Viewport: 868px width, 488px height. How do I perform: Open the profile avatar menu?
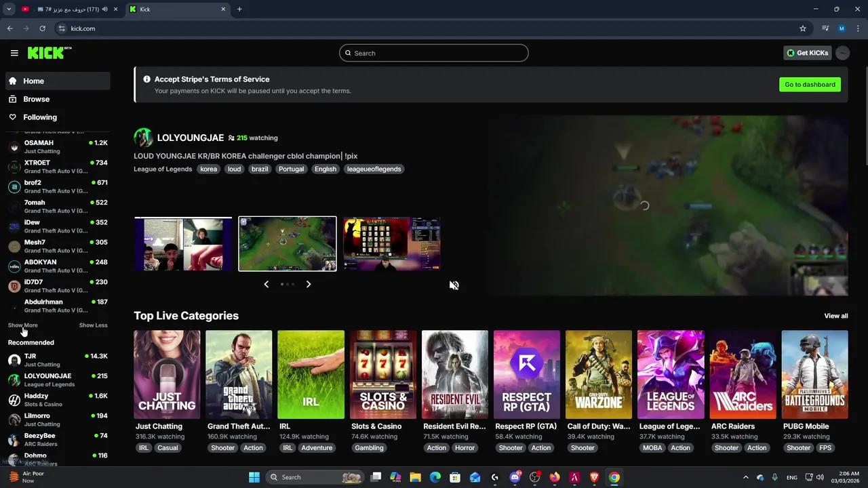(x=843, y=53)
